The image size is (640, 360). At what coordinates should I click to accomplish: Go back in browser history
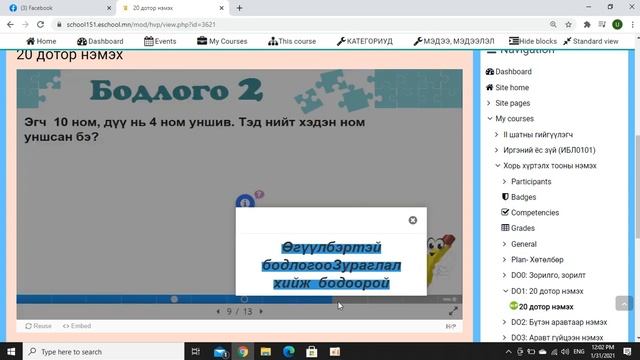pyautogui.click(x=10, y=24)
